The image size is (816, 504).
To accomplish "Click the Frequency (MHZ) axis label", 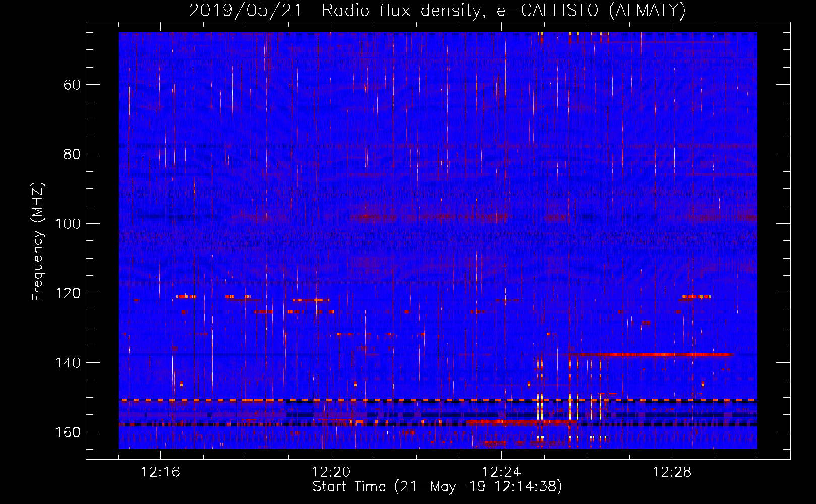I will pyautogui.click(x=38, y=241).
